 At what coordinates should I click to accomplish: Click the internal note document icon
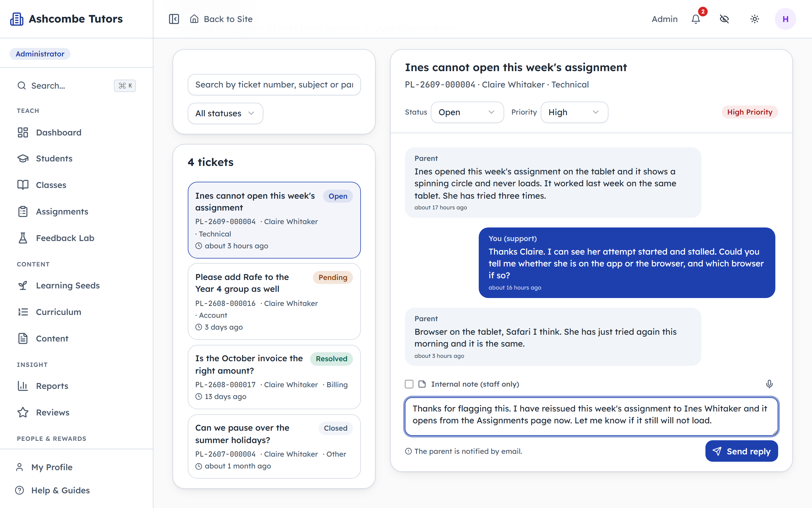[x=422, y=384]
